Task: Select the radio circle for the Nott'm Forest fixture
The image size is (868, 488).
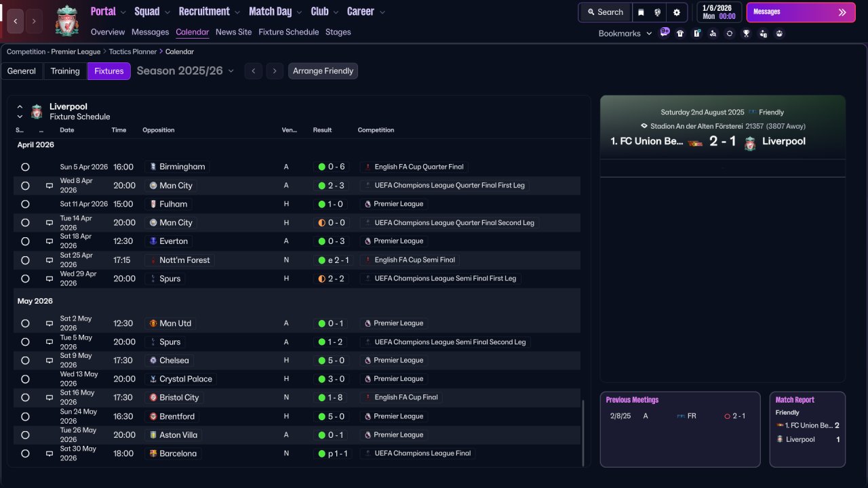Action: point(25,260)
